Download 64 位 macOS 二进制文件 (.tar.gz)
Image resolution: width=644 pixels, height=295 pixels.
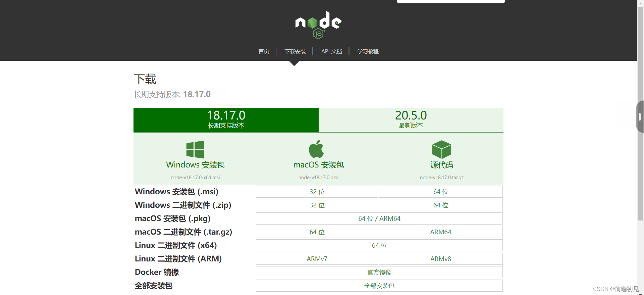(x=317, y=232)
